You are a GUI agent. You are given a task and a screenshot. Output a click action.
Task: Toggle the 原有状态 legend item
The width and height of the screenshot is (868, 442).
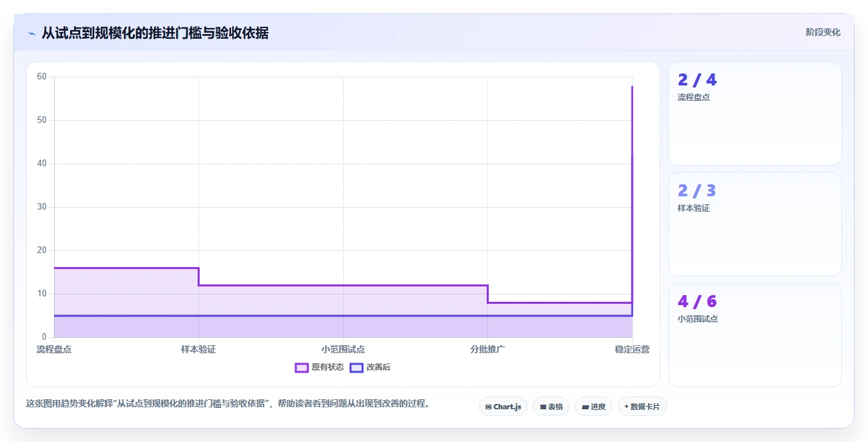pyautogui.click(x=319, y=367)
